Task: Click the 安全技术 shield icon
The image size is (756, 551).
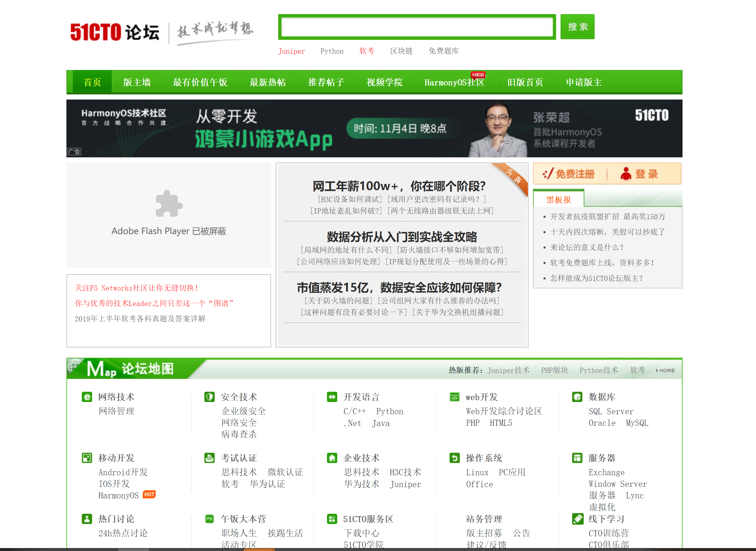Action: click(x=209, y=397)
